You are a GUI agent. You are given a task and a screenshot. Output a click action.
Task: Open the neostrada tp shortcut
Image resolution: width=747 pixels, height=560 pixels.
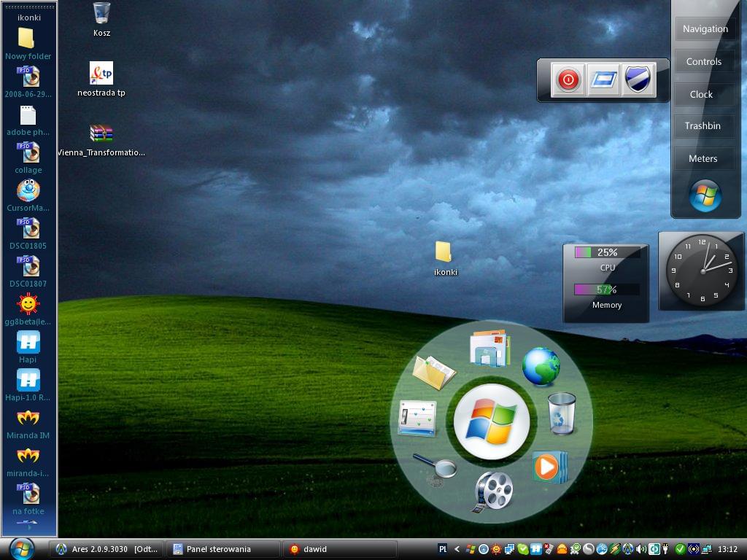tap(101, 79)
